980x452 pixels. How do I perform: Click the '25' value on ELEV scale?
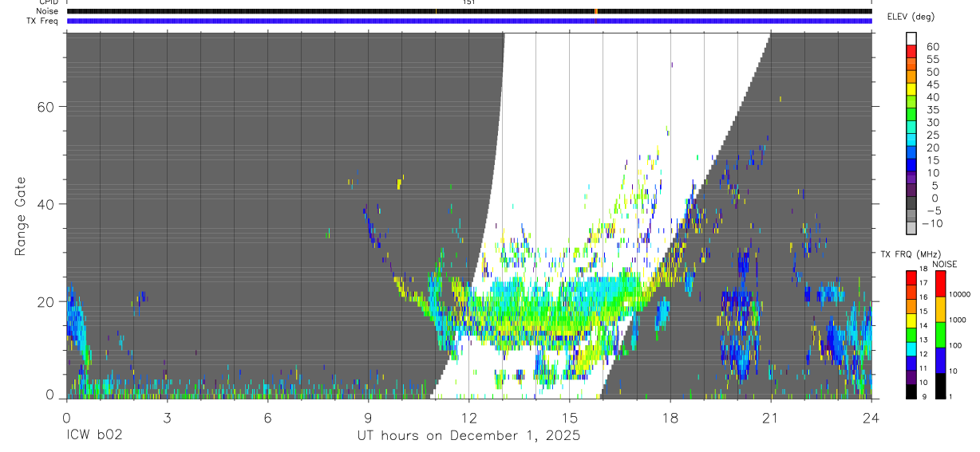pos(931,135)
